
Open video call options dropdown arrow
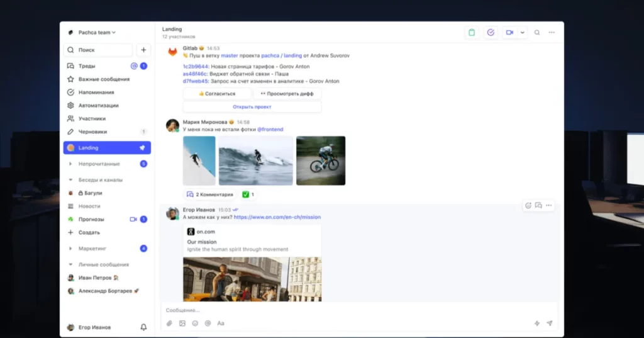click(522, 33)
